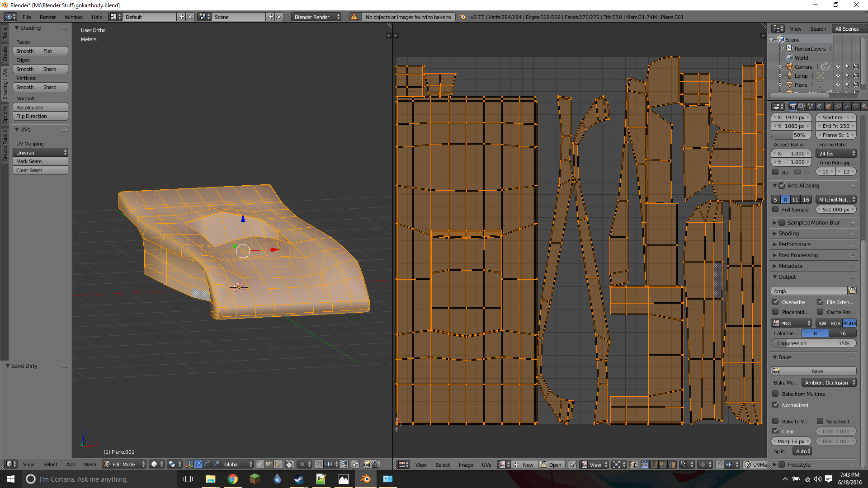Open 3D view editor type selector

pyautogui.click(x=11, y=464)
